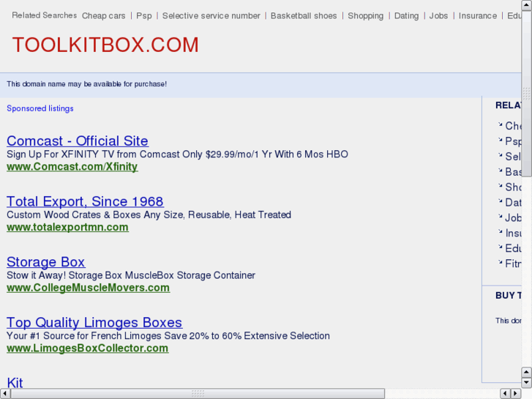
Task: Visit www.totalexportmn.com URL link
Action: [67, 227]
